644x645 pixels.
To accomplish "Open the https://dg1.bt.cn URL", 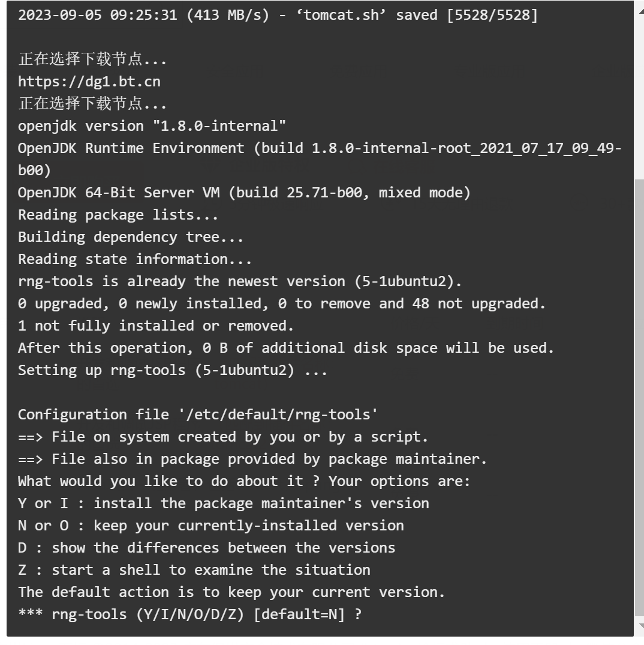I will (x=89, y=82).
